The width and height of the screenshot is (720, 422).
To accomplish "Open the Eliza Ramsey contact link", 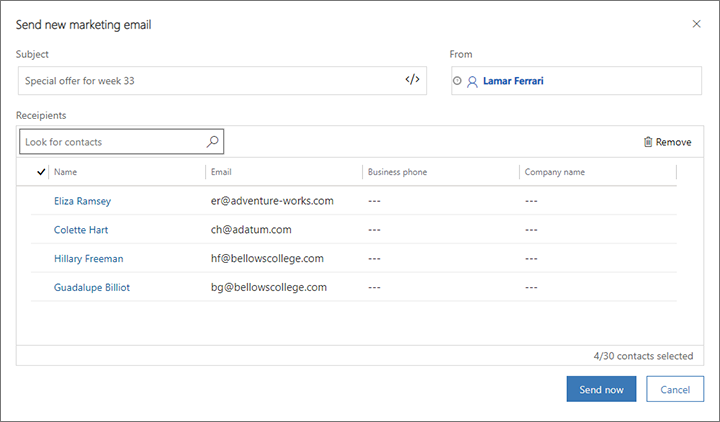I will [x=82, y=201].
